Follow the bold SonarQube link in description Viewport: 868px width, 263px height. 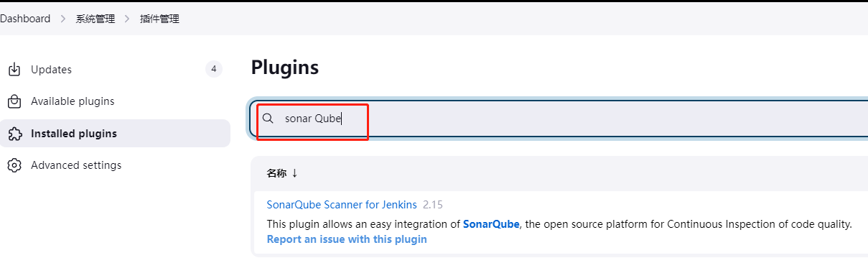[x=491, y=224]
